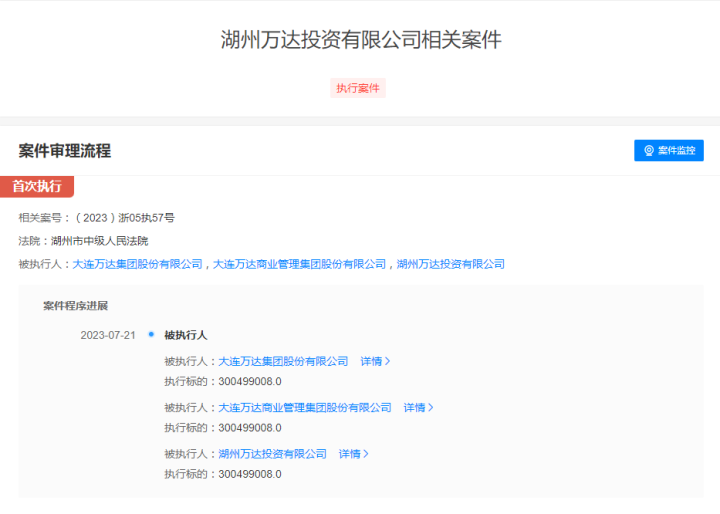Click the 案件审理流程 heading
The image size is (720, 514).
pos(65,151)
